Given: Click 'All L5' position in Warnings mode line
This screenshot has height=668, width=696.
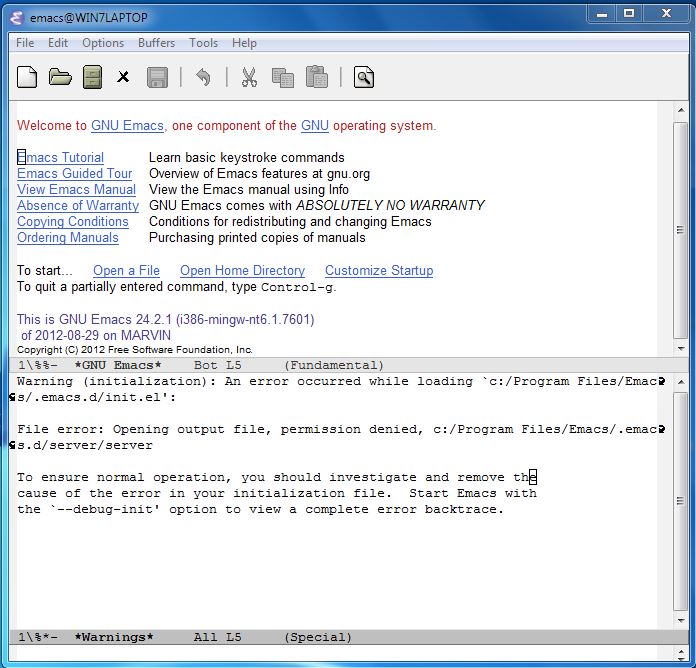Looking at the screenshot, I should pos(218,637).
